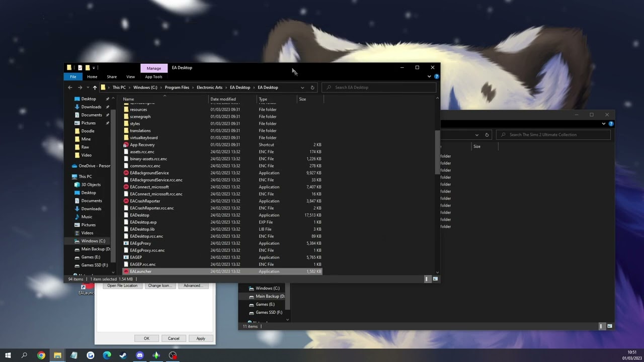Viewport: 644px width, 362px height.
Task: Open Steam from the taskbar
Action: [x=123, y=355]
